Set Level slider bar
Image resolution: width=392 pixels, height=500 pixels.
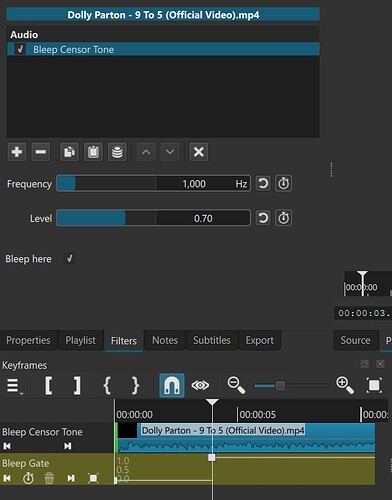(x=106, y=218)
